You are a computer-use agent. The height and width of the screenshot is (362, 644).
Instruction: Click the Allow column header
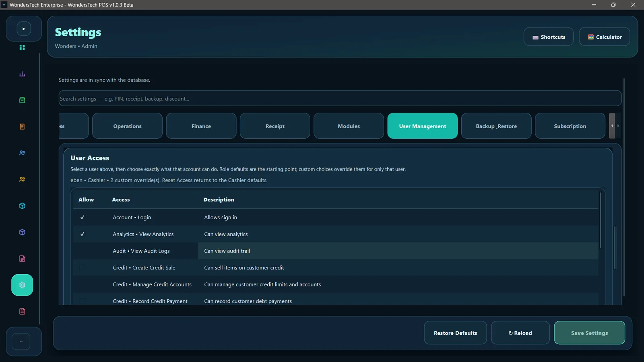pos(86,200)
